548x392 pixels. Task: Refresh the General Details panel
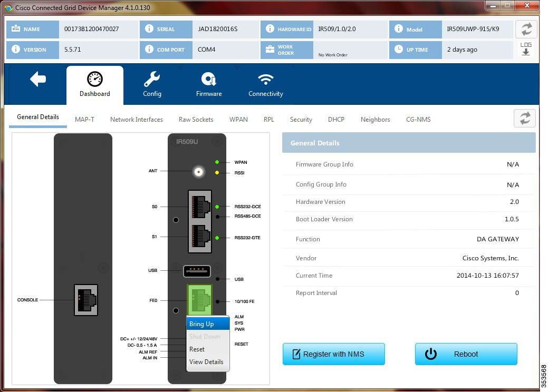pos(525,119)
